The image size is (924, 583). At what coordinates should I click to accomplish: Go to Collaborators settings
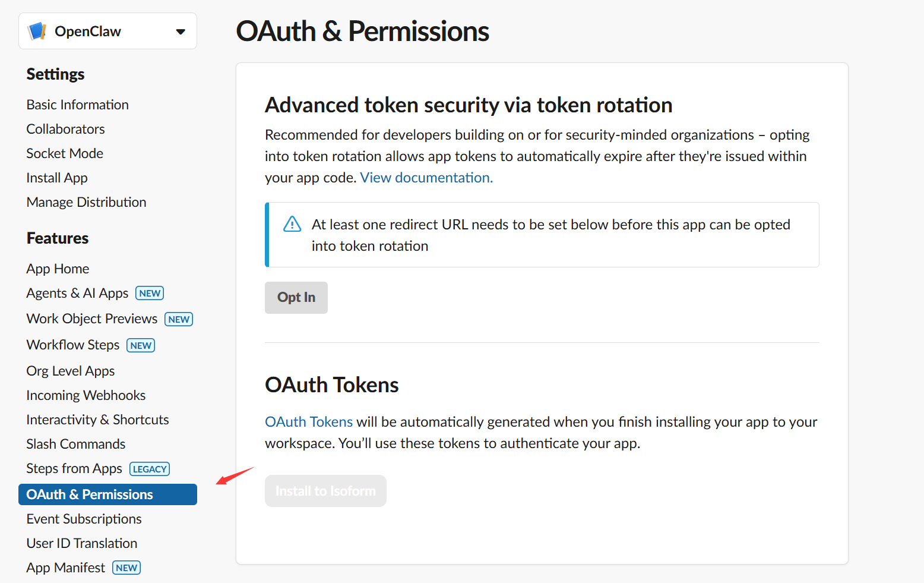tap(65, 129)
